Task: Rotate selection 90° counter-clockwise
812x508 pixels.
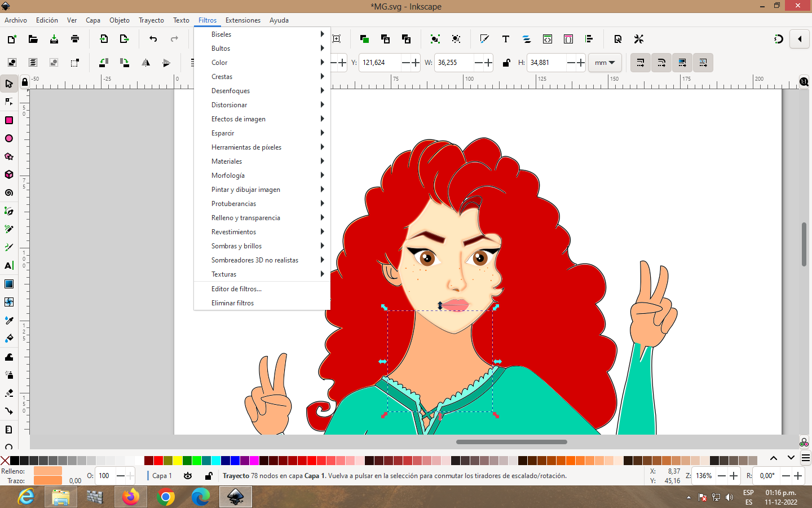Action: 104,63
